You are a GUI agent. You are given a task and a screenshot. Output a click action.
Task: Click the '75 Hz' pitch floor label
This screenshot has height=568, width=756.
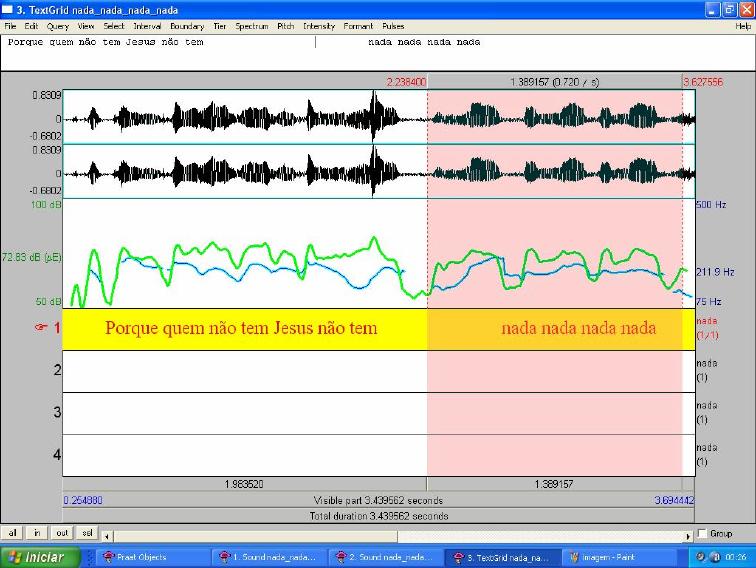709,302
